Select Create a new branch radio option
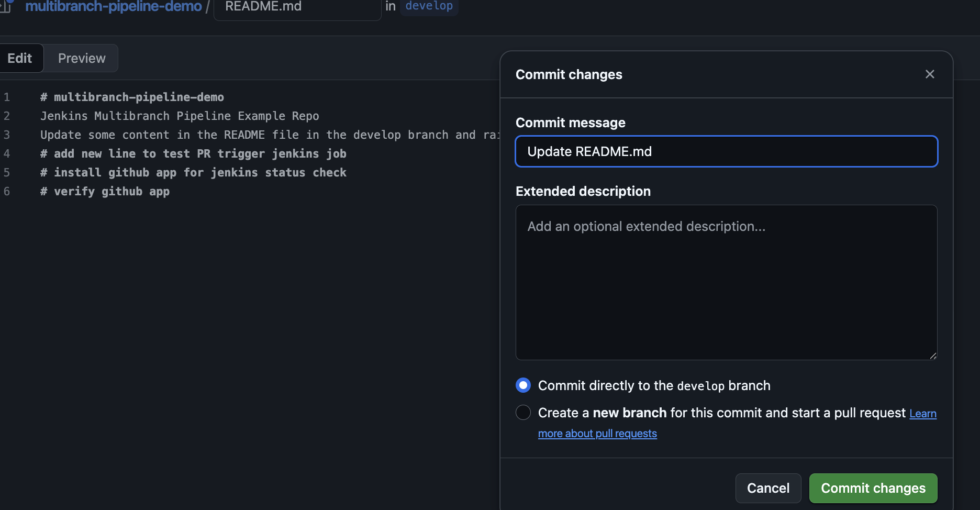 pyautogui.click(x=523, y=413)
